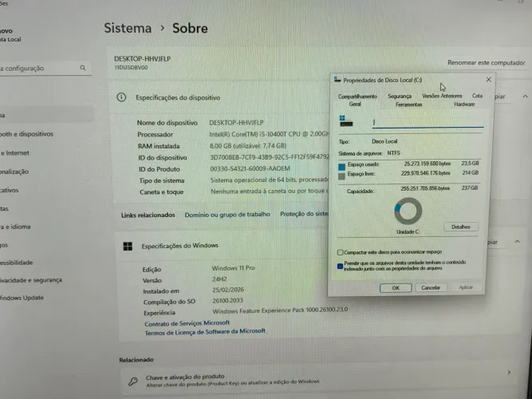The height and width of the screenshot is (399, 532).
Task: Click the info icon beside Especificações do dispositivo
Action: [121, 97]
